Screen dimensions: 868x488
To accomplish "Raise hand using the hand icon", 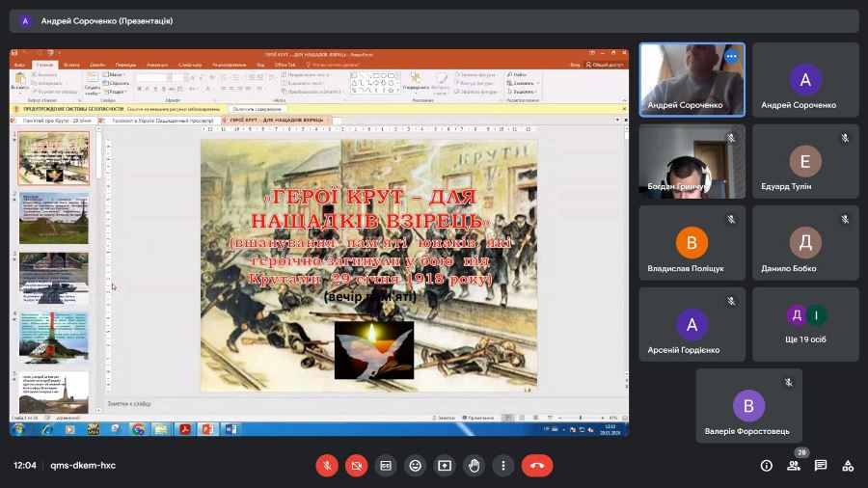I will coord(474,465).
